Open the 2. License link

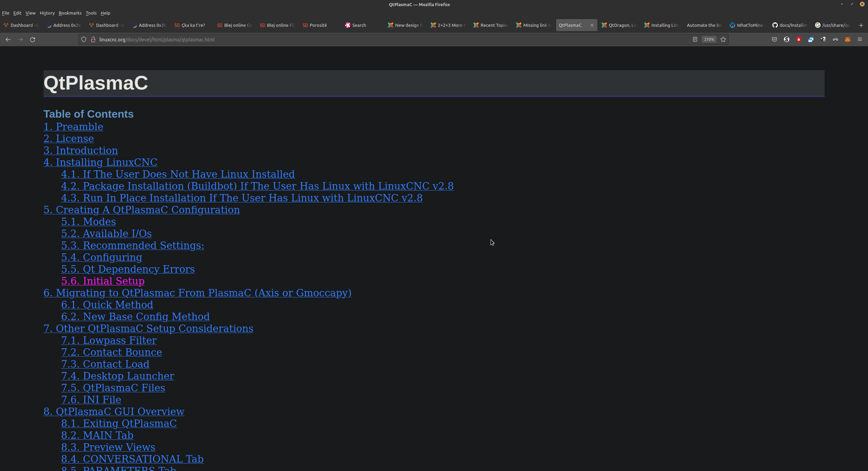[x=68, y=138]
